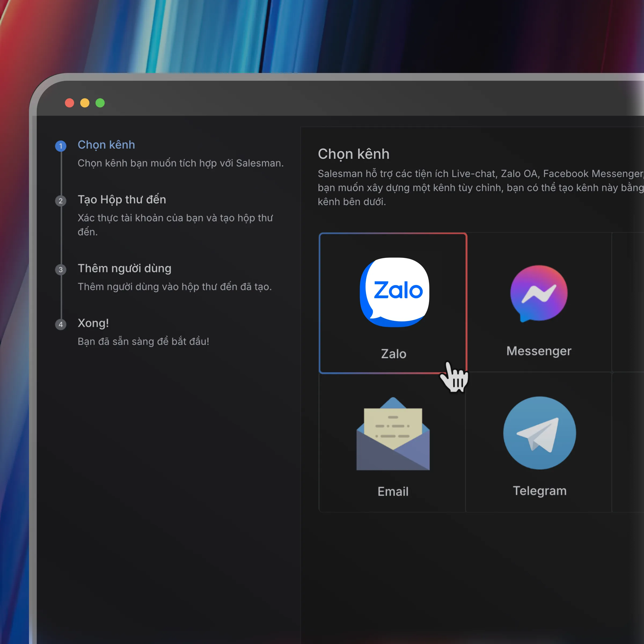Minimize the window with yellow button
The width and height of the screenshot is (644, 644).
point(85,103)
